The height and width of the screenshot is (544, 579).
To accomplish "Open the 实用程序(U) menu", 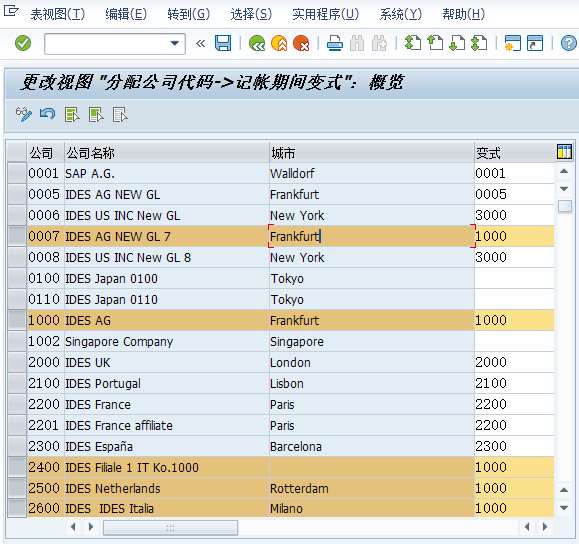I will coord(325,14).
